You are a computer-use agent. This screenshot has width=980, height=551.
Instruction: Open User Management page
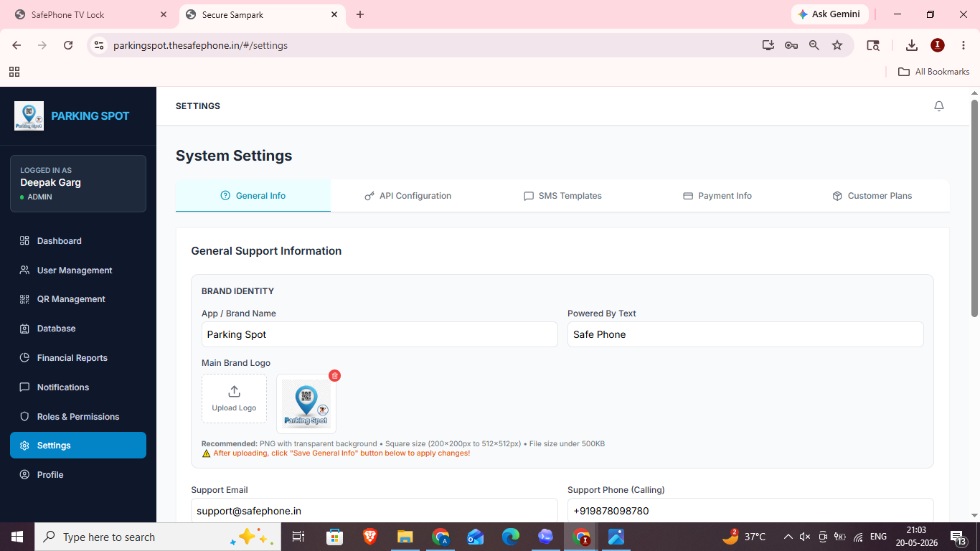point(78,270)
